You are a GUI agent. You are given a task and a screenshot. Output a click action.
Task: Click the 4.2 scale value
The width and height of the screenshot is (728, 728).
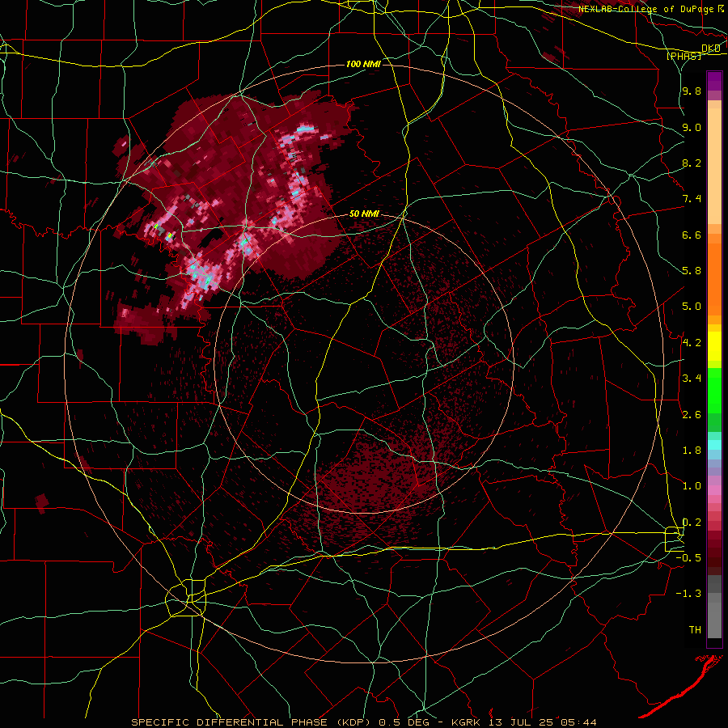pos(692,343)
